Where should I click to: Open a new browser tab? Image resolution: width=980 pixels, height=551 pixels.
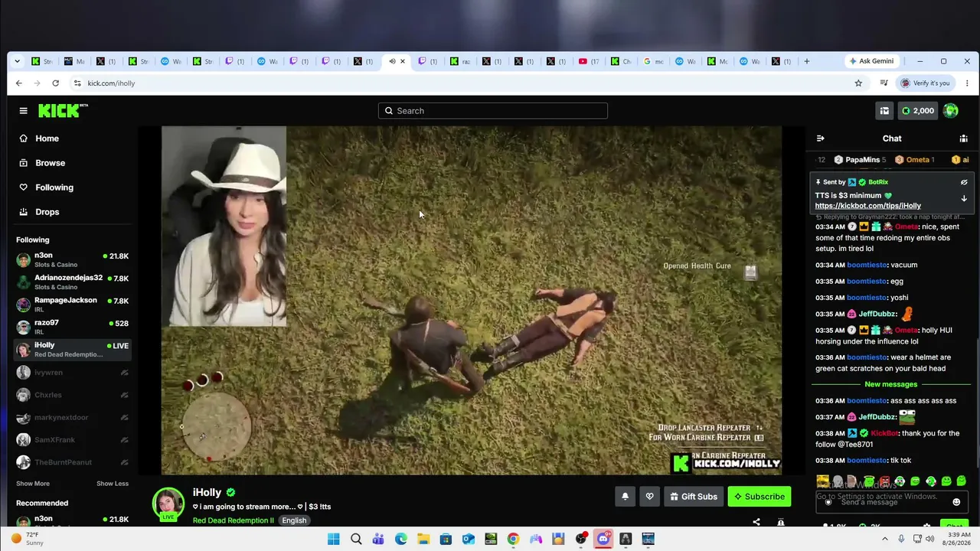806,61
